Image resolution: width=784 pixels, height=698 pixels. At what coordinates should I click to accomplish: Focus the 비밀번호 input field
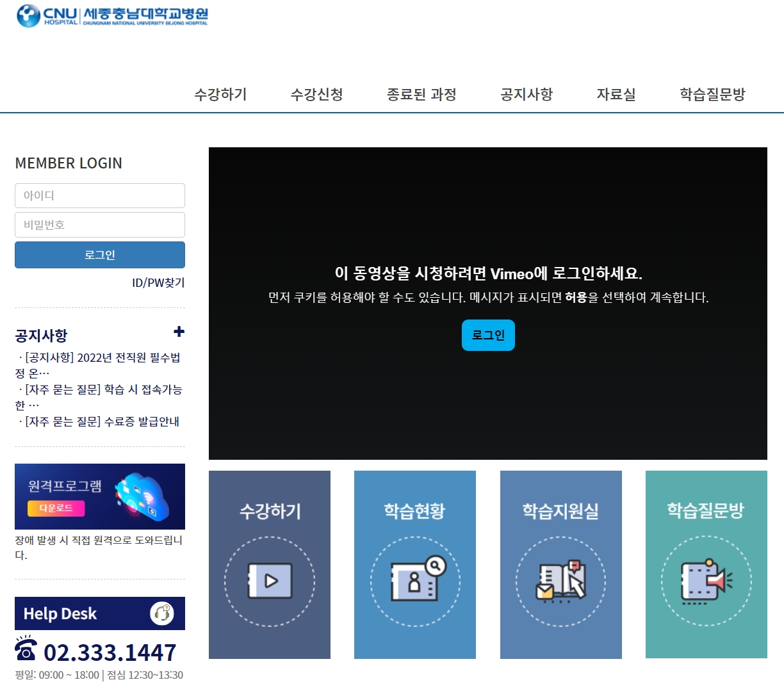(100, 225)
